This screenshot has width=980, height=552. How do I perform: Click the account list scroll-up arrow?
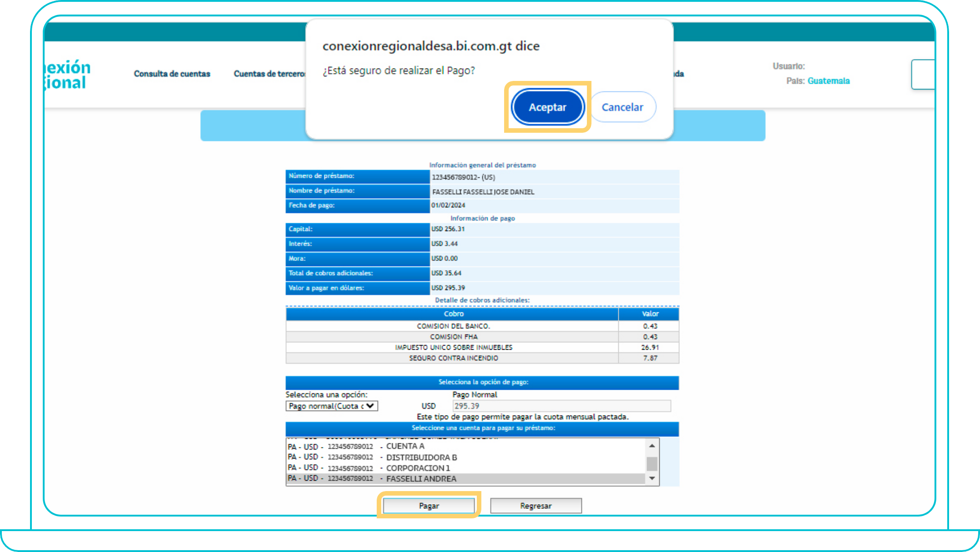652,446
